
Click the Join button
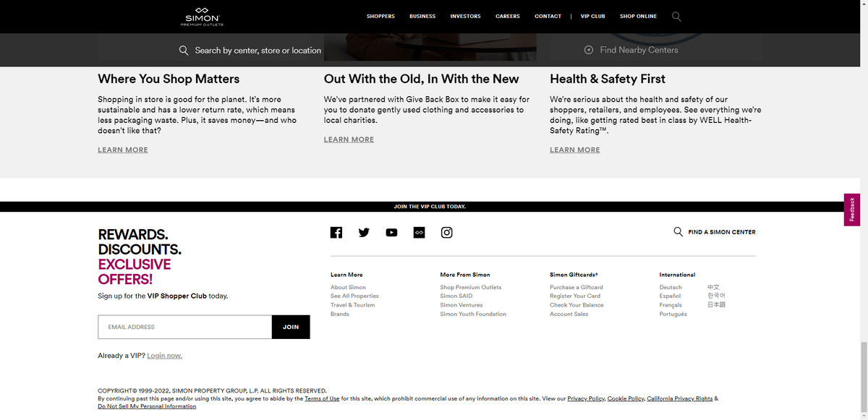[x=291, y=327]
